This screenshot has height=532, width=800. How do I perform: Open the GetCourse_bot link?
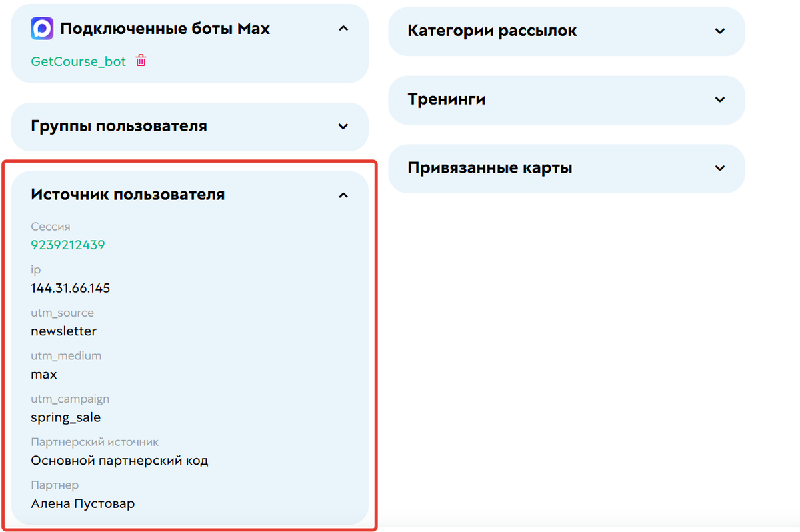point(79,61)
